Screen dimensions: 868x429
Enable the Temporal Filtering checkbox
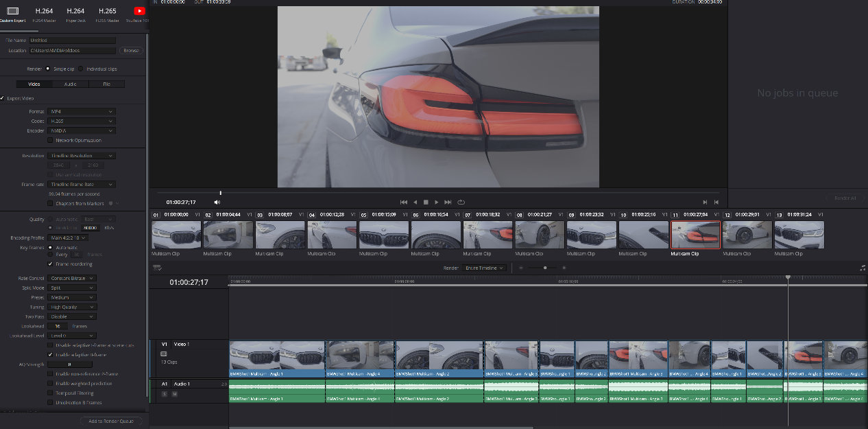point(50,393)
